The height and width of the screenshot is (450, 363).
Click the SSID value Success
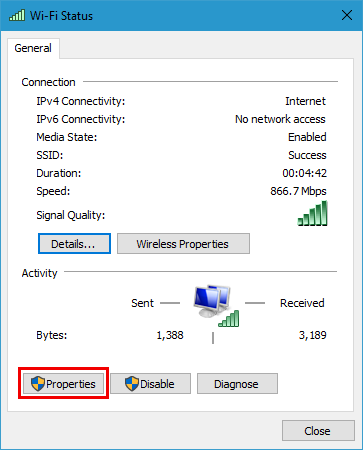(307, 155)
